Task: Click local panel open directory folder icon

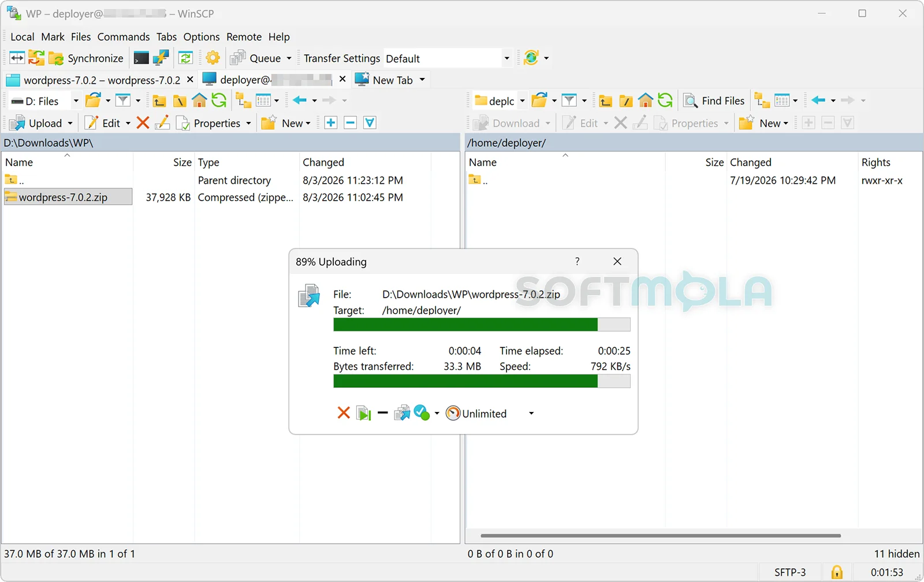Action: 93,101
